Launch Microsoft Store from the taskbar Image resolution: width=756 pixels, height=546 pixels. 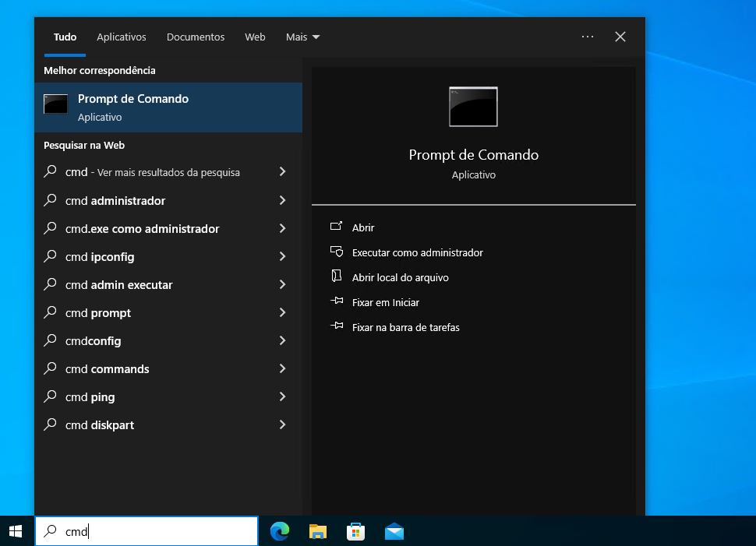356,531
